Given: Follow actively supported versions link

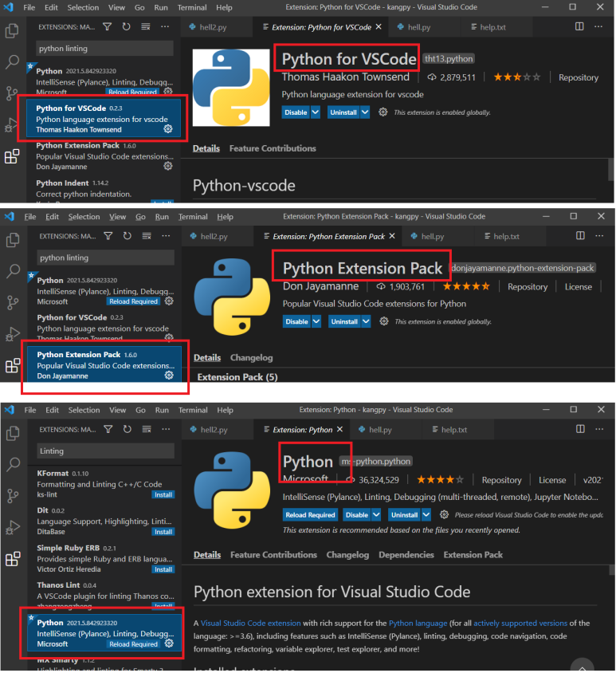Looking at the screenshot, I should click(x=520, y=623).
